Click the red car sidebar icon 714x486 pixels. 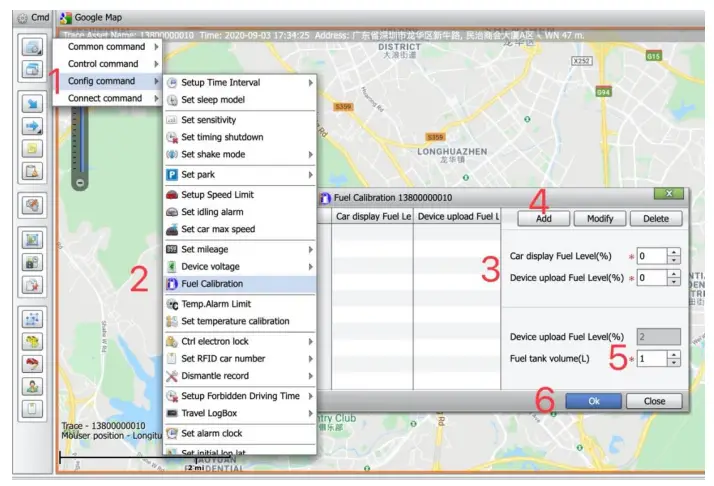[x=32, y=363]
